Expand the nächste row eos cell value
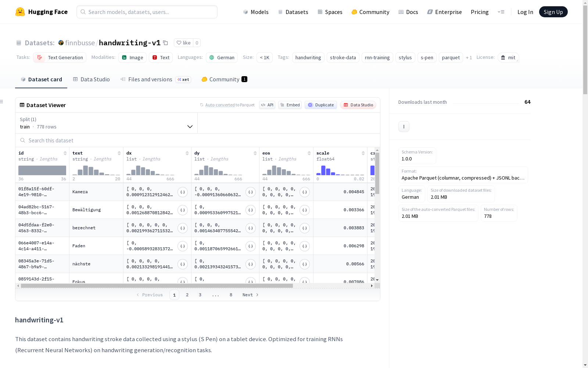588x368 pixels. [305, 264]
